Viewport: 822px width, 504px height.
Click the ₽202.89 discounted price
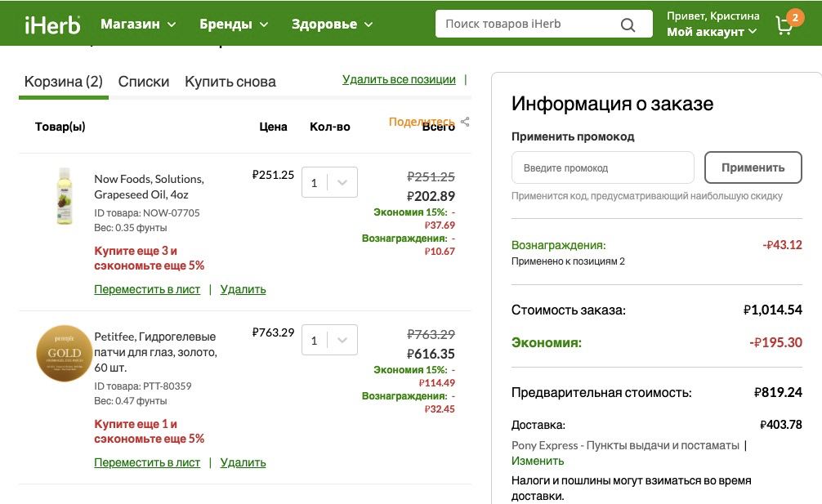(431, 197)
